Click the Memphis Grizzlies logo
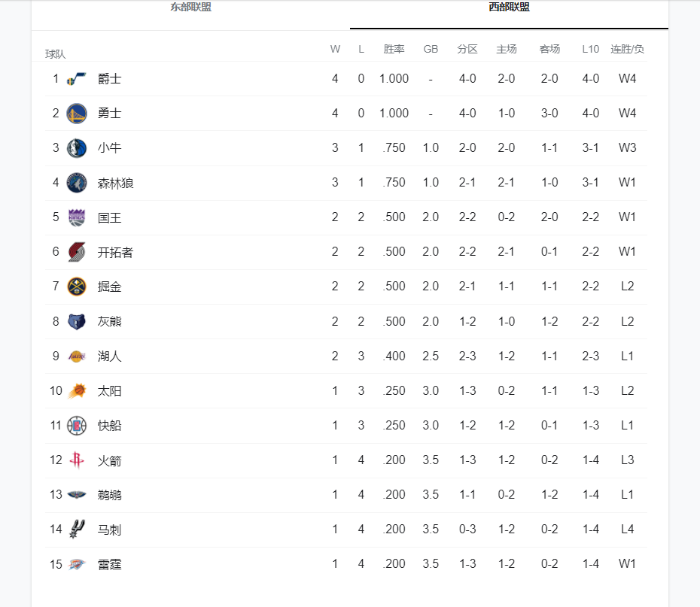Viewport: 700px width, 607px height. coord(77,321)
